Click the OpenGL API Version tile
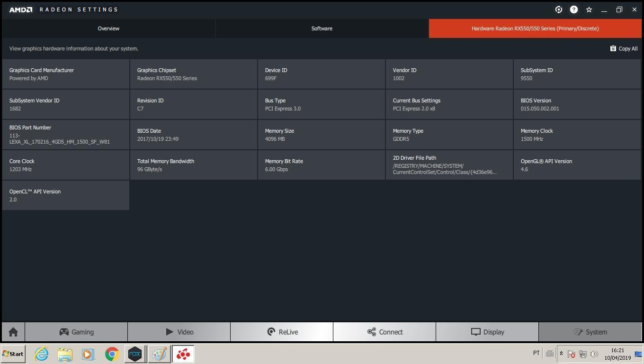This screenshot has width=644, height=364. pyautogui.click(x=577, y=165)
